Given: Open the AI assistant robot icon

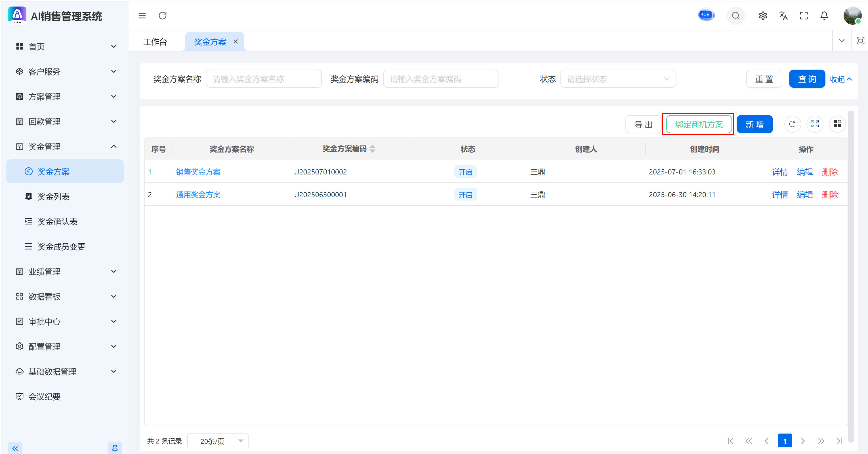Looking at the screenshot, I should point(706,15).
